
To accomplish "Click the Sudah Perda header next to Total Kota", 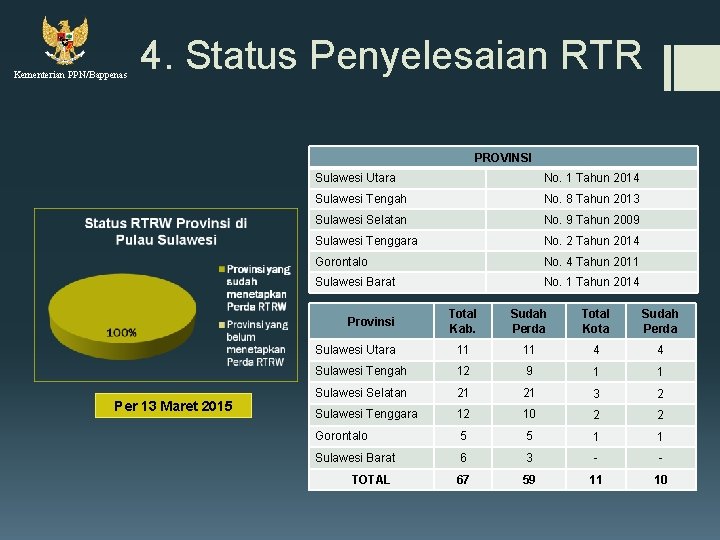I will pyautogui.click(x=660, y=321).
